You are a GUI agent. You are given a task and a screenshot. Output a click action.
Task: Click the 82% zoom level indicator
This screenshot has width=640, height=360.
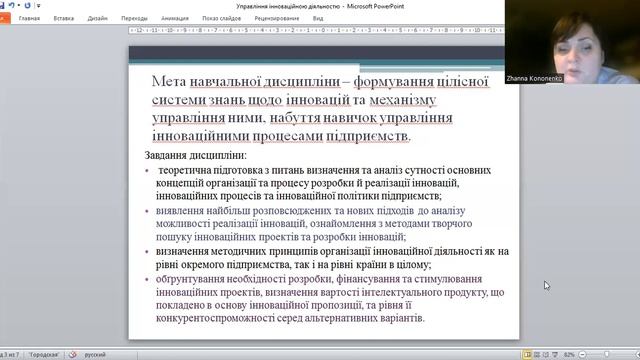click(x=569, y=355)
